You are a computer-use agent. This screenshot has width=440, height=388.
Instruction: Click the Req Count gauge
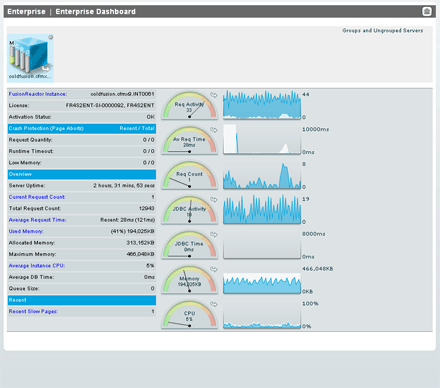pyautogui.click(x=189, y=175)
